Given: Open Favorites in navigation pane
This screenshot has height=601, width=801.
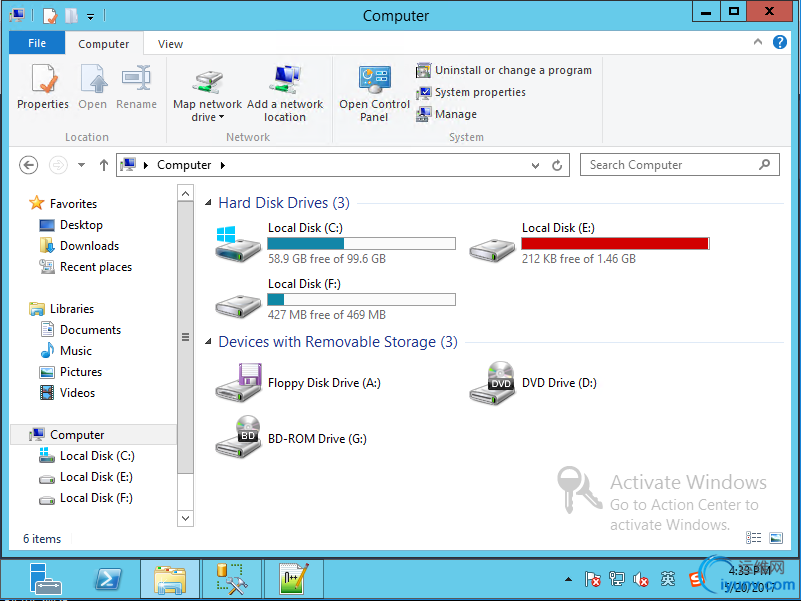Looking at the screenshot, I should 63,203.
